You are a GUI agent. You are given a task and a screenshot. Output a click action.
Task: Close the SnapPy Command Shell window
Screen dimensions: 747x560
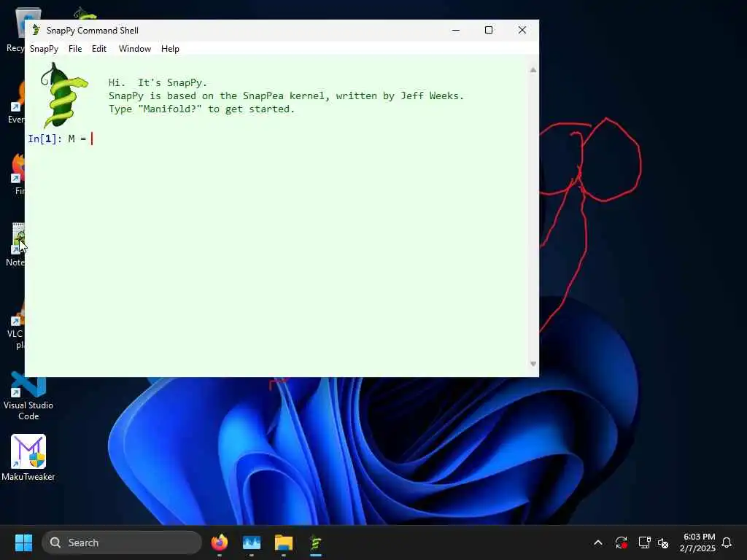tap(522, 30)
